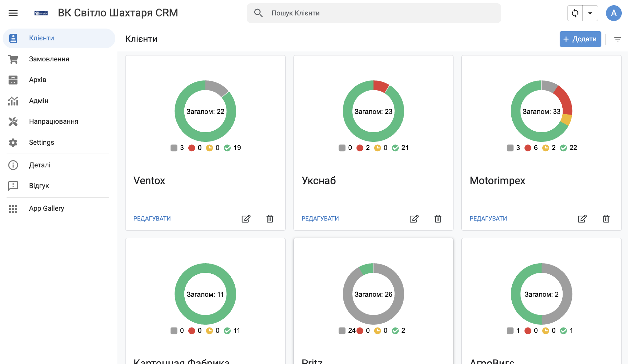Viewport: 628px width, 364px height.
Task: Open the user avatar account menu
Action: tap(614, 13)
